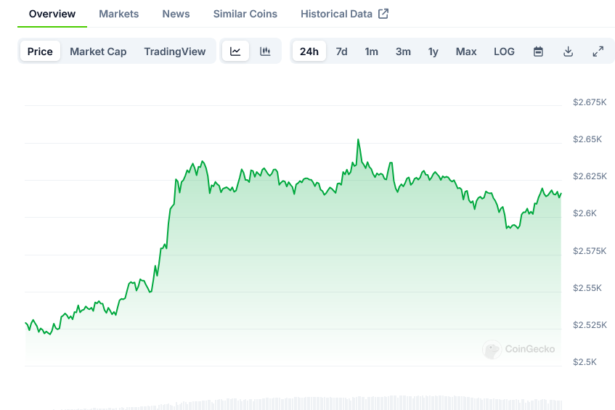Select the 24h time range
This screenshot has width=615, height=410.
309,51
